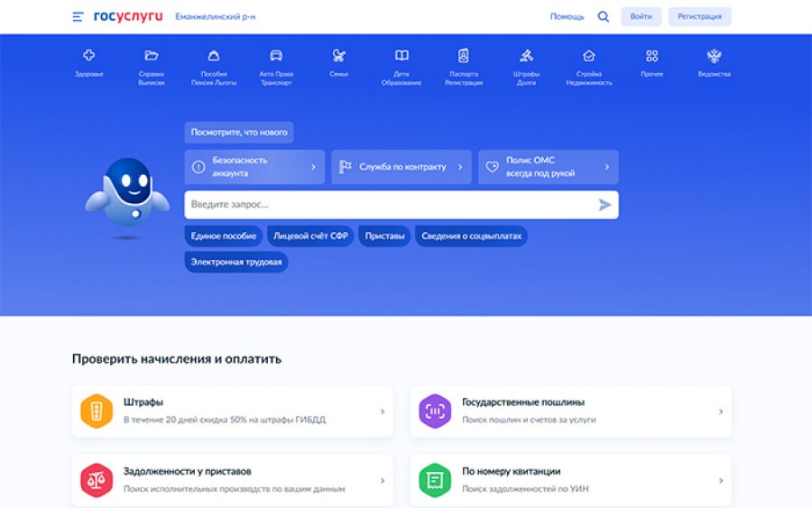Open the Авто Права Транспорт car icon
This screenshot has height=508, width=812.
[x=276, y=55]
